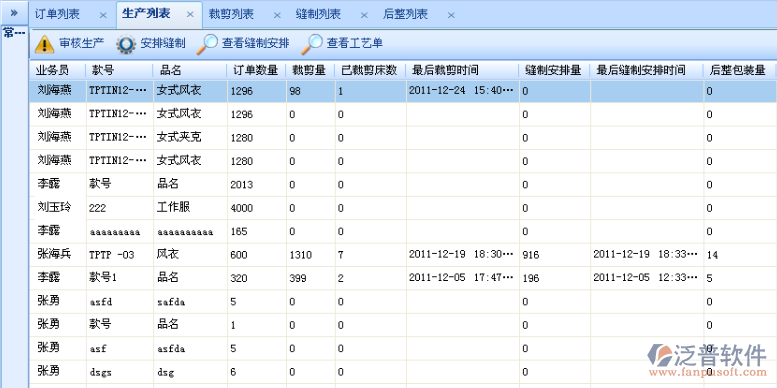The image size is (777, 388).
Task: Sort by the 订单数量 column header
Action: pyautogui.click(x=257, y=70)
